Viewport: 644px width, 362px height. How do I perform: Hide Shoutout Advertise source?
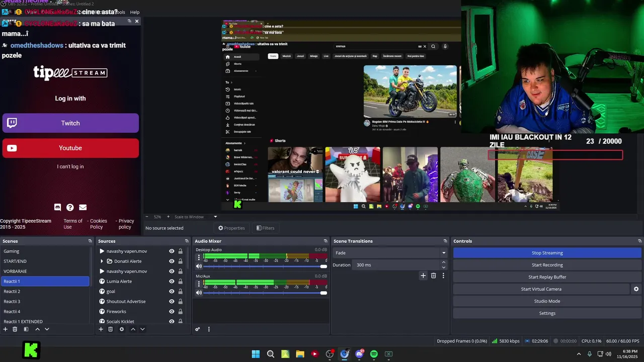(172, 302)
